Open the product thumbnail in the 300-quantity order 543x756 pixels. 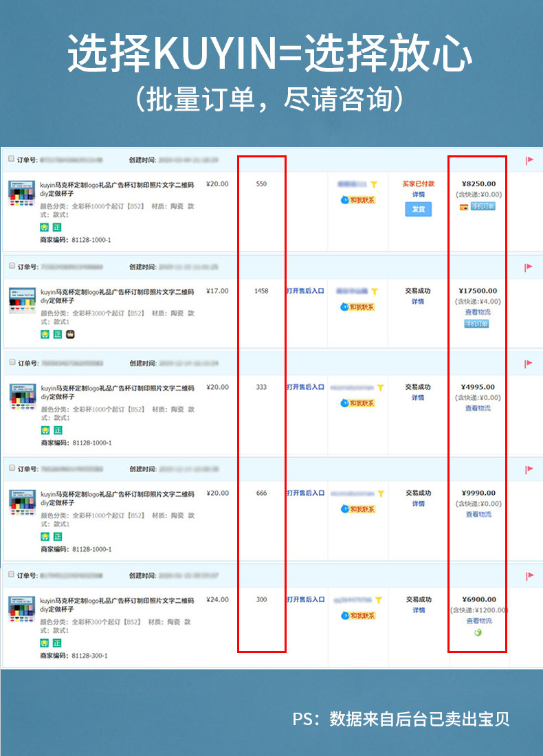[22, 610]
